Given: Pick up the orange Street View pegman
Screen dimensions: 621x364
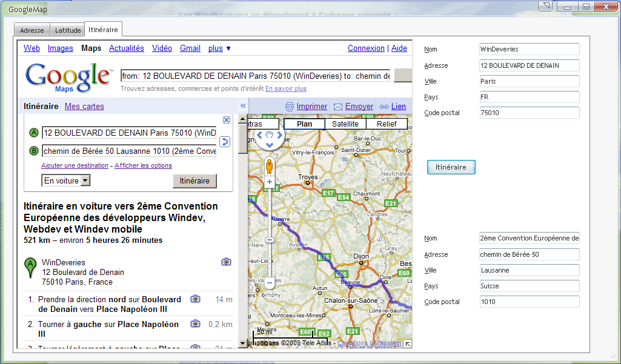Looking at the screenshot, I should 270,167.
